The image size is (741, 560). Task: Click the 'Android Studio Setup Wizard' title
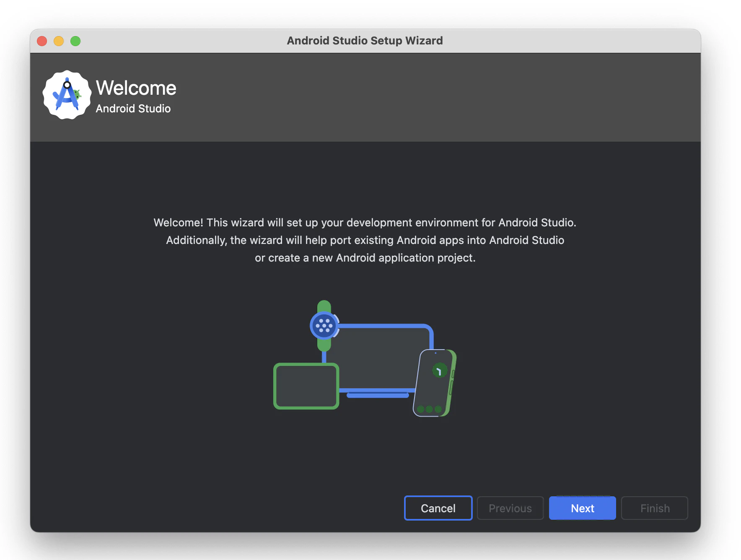click(365, 41)
